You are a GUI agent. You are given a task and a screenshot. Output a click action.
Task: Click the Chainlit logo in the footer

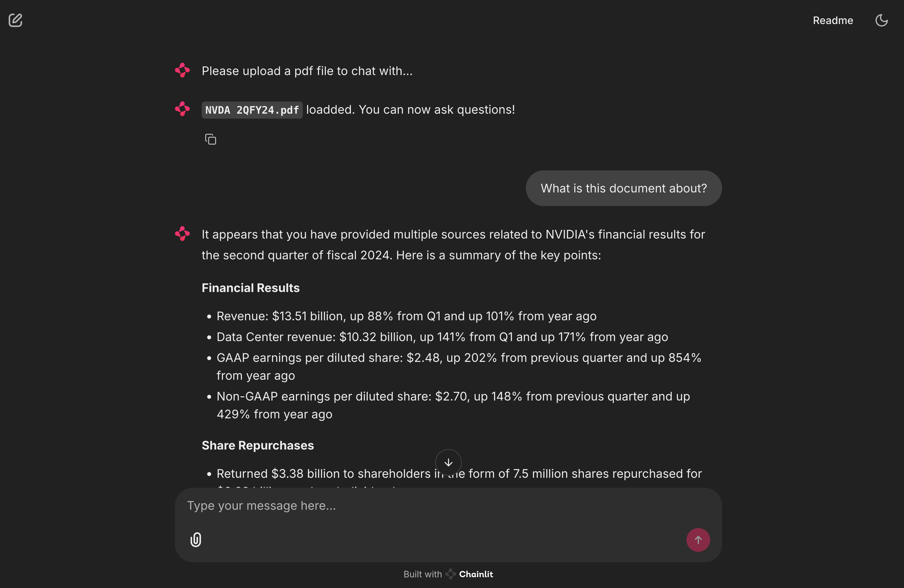pos(451,574)
